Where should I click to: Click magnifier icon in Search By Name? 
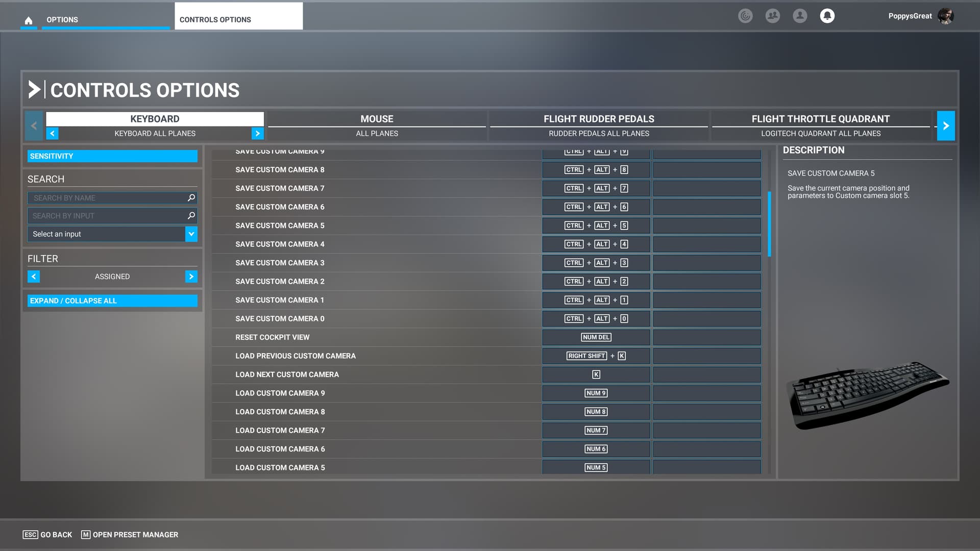(191, 197)
